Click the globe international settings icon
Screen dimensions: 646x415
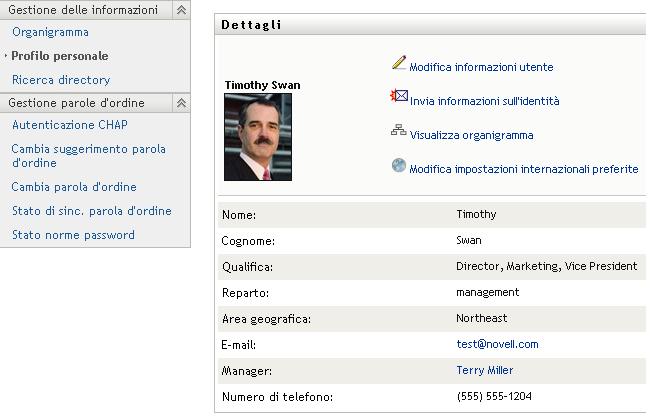398,166
